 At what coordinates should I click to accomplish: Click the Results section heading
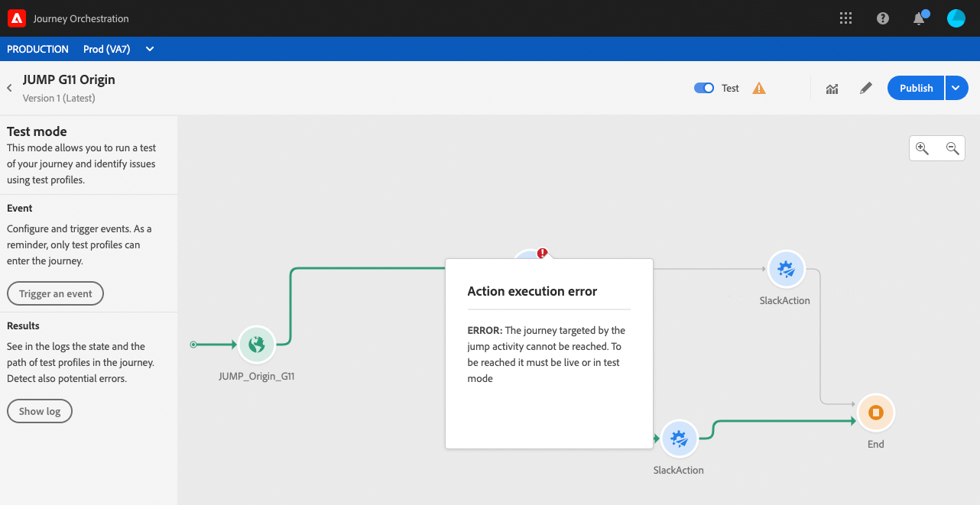click(23, 325)
